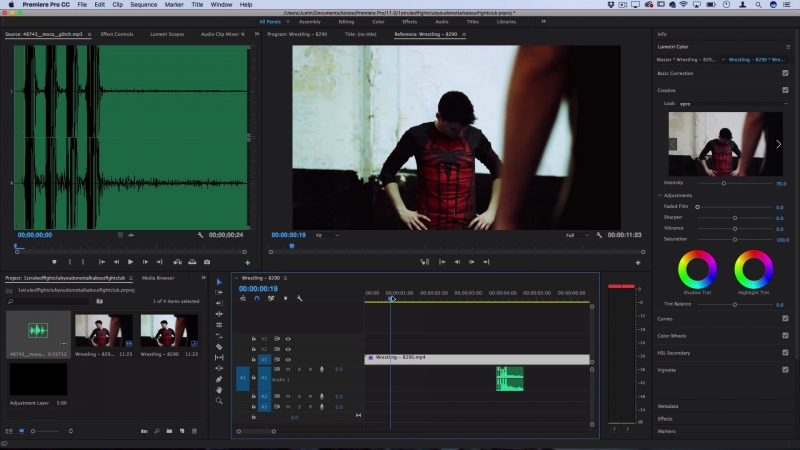
Task: Open Reference monitor settings wrench
Action: [x=599, y=235]
